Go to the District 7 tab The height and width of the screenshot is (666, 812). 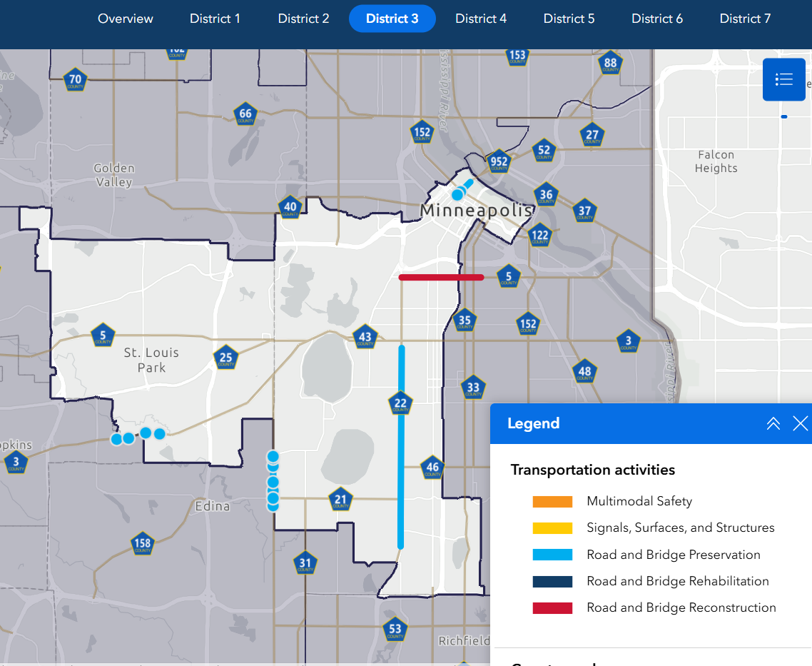point(745,19)
